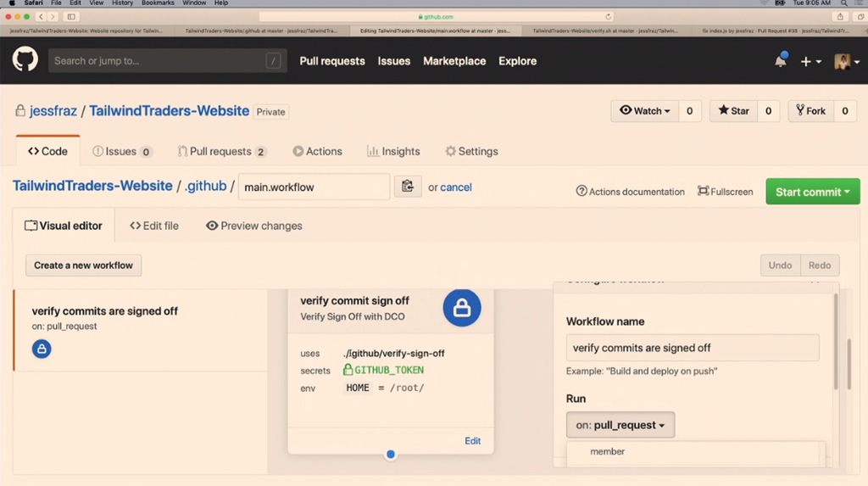Switch to Pull Request #38 browser tab
The height and width of the screenshot is (486, 868).
tap(776, 31)
